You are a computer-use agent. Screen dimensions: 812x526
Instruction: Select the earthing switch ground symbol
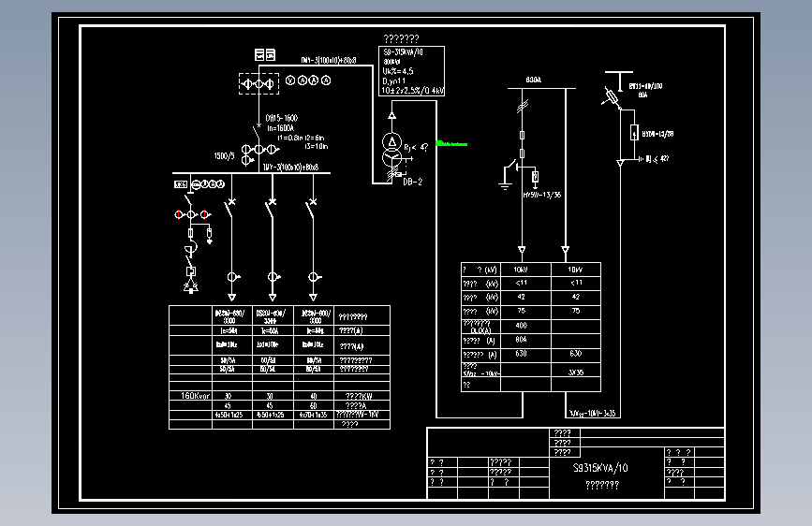505,186
